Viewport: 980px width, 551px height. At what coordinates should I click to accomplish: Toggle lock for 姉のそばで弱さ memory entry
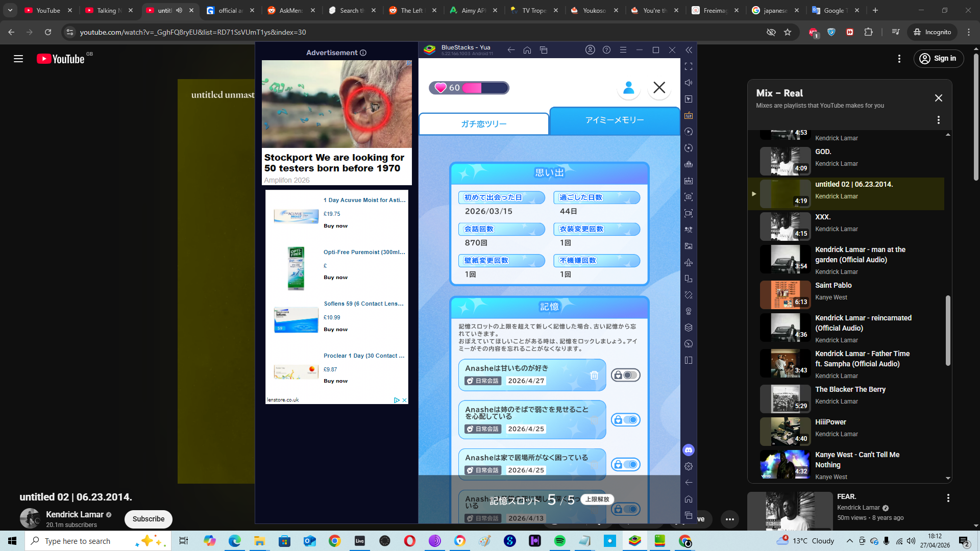pos(625,420)
